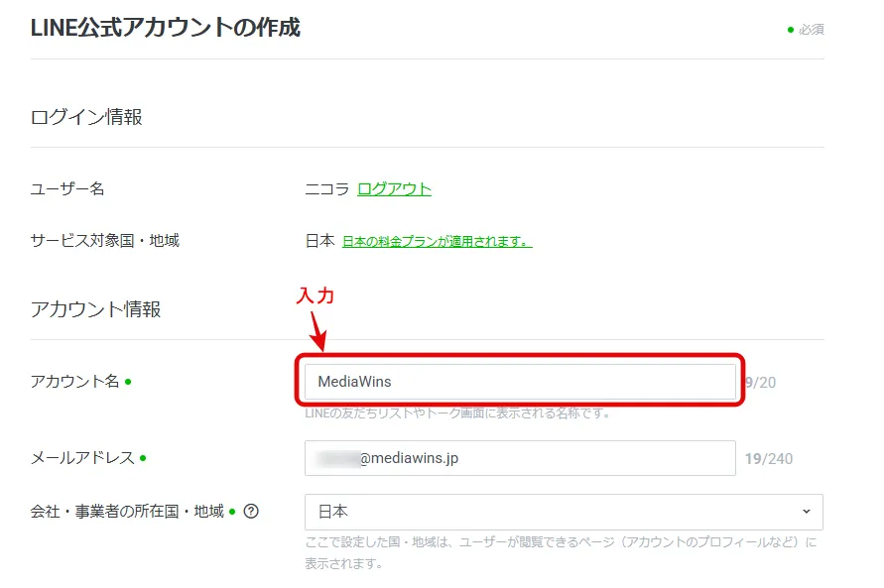This screenshot has height=588, width=884.
Task: Focus the アカウント名 field containing MediaWins
Action: coord(520,382)
